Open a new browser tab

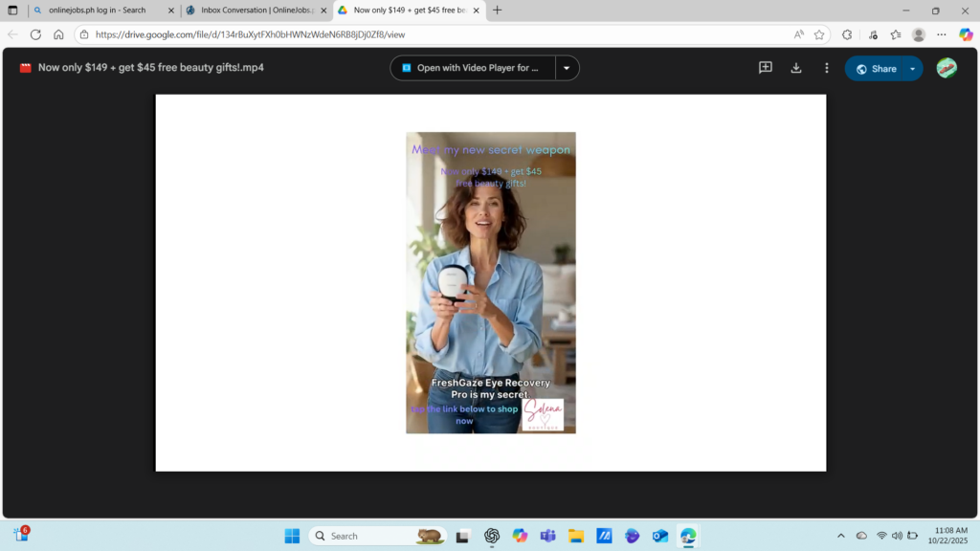point(498,10)
